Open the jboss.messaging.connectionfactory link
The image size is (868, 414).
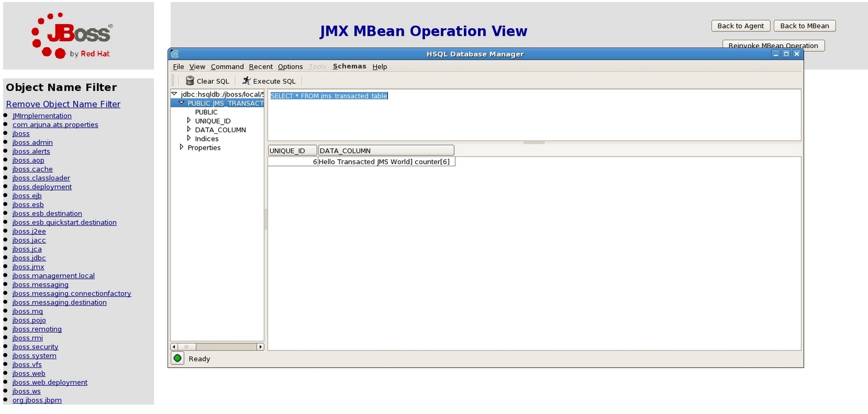(72, 293)
